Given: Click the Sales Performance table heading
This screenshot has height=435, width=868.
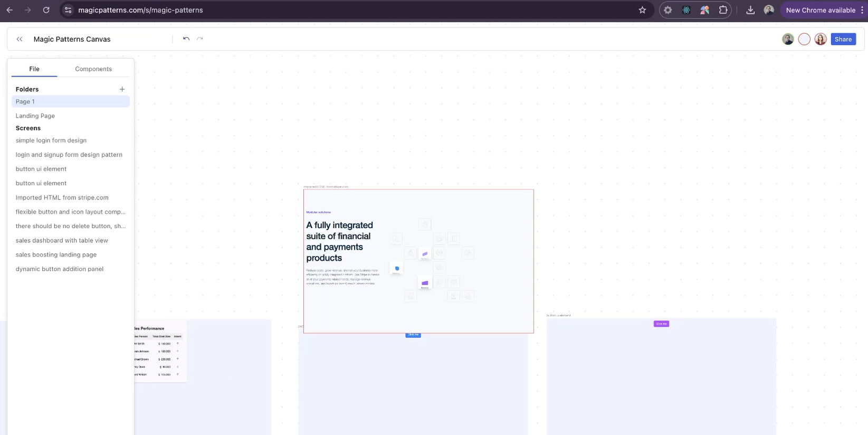Looking at the screenshot, I should tap(149, 328).
